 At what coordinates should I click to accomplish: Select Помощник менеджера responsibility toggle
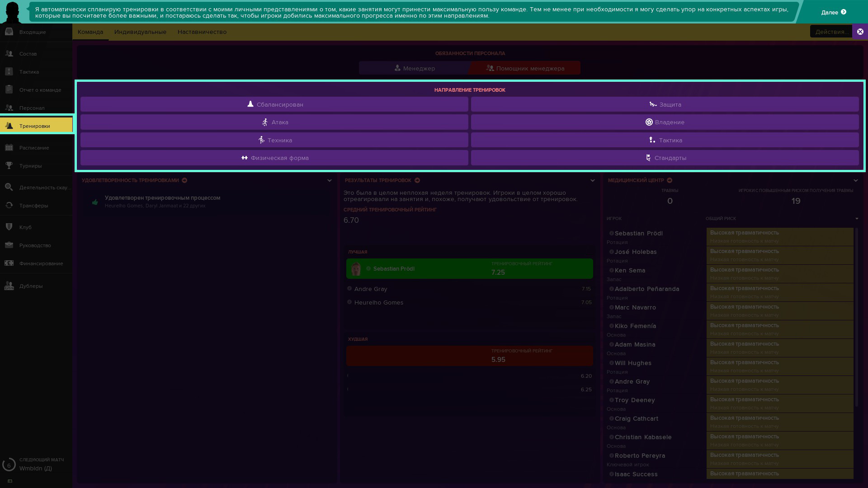pyautogui.click(x=525, y=68)
